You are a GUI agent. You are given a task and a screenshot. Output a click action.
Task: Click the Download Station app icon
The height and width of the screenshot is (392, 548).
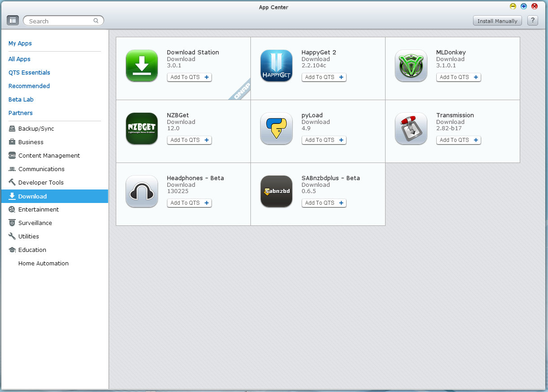(142, 66)
